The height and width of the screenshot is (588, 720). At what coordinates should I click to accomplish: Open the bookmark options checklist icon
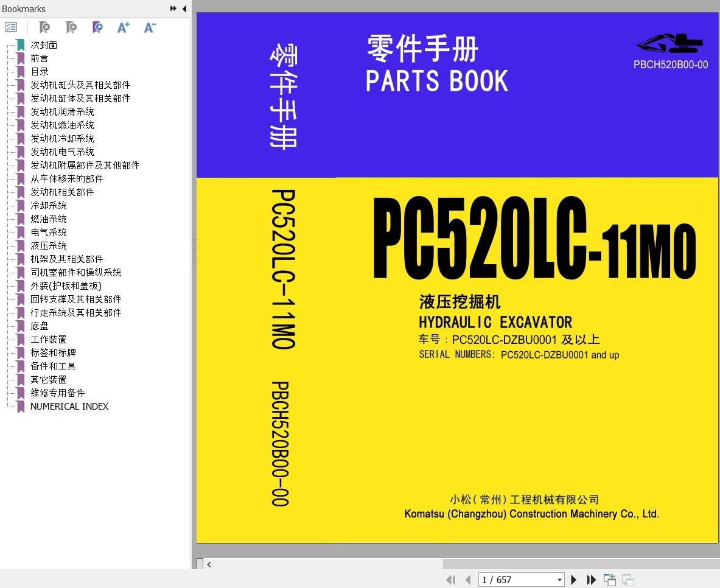10,27
